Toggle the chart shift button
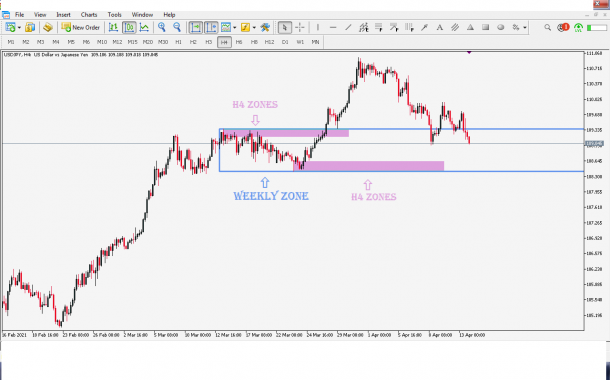The image size is (610, 380). pos(211,28)
